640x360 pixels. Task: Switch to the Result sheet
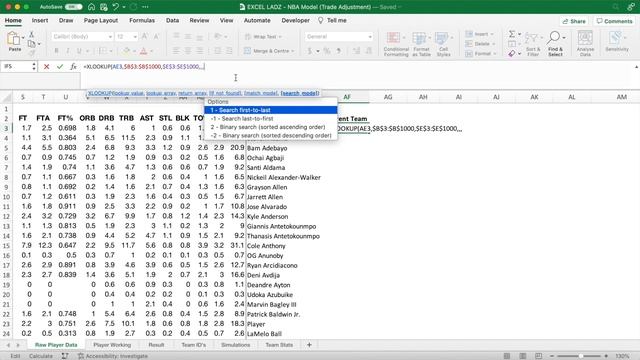coord(156,345)
